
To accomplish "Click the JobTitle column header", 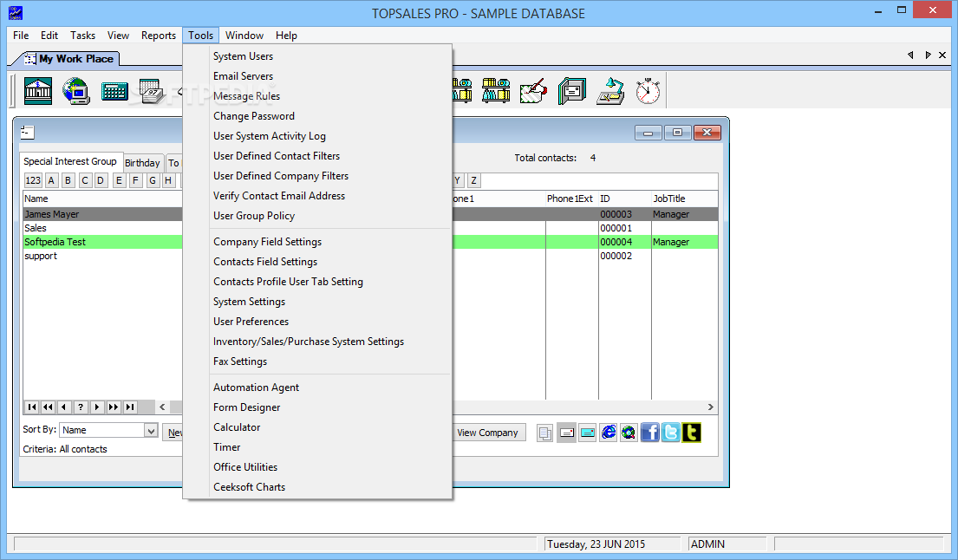I will [x=684, y=199].
